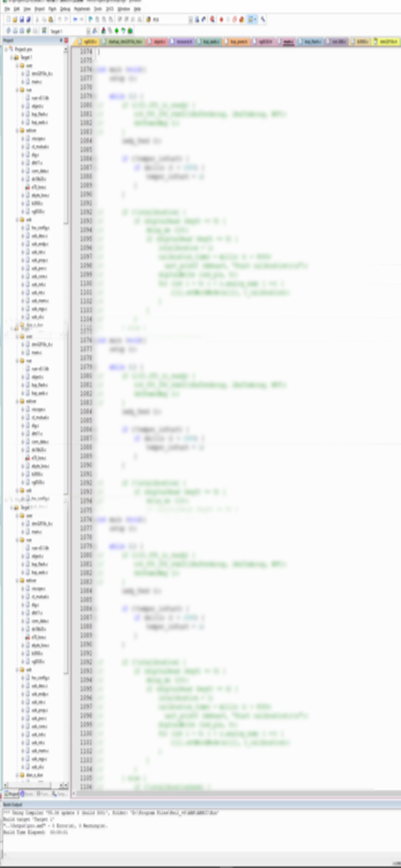Close the Project panel with red X
The height and width of the screenshot is (868, 401).
66,41
